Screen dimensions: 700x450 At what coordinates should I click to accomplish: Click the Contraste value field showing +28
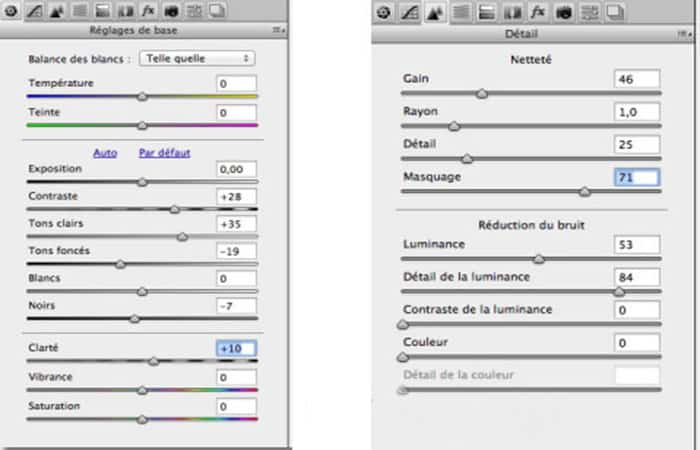tap(236, 196)
